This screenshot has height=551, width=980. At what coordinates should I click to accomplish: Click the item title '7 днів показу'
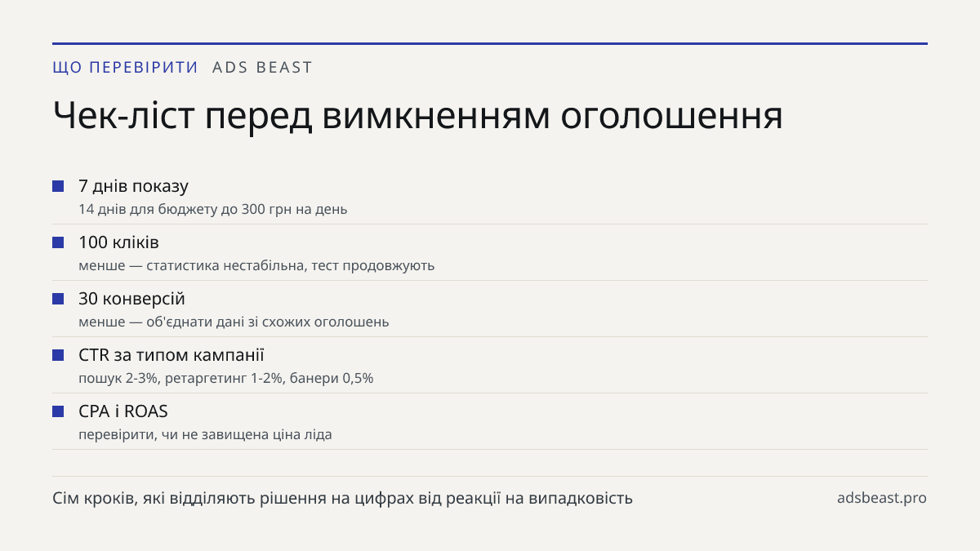(x=133, y=186)
